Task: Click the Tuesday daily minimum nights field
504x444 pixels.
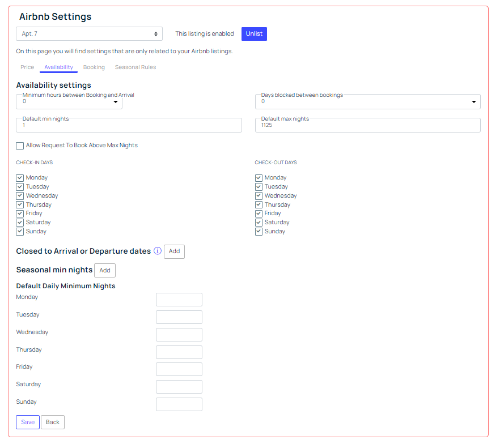Action: point(179,317)
